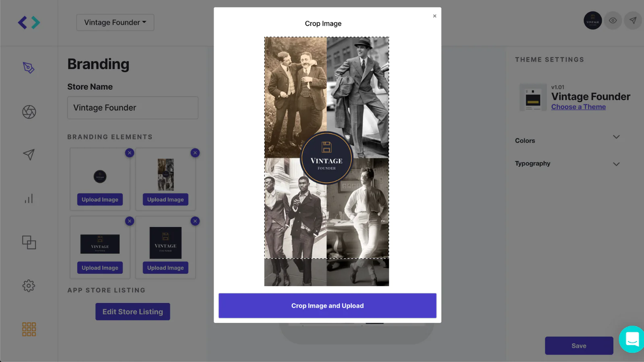Open the paper plane sidebar icon
This screenshot has width=644, height=362.
pos(29,154)
